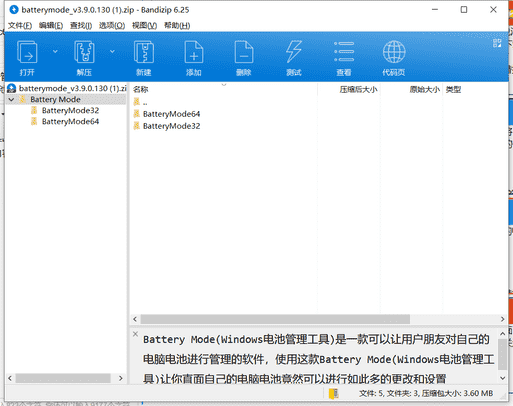Click the tree panel scroll-left arrow

click(10, 378)
